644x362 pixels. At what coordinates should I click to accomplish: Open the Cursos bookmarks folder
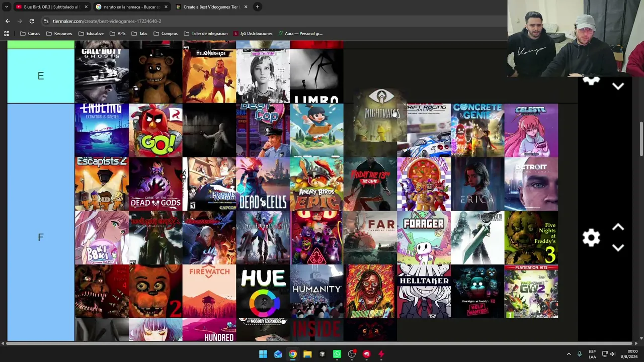(x=30, y=34)
